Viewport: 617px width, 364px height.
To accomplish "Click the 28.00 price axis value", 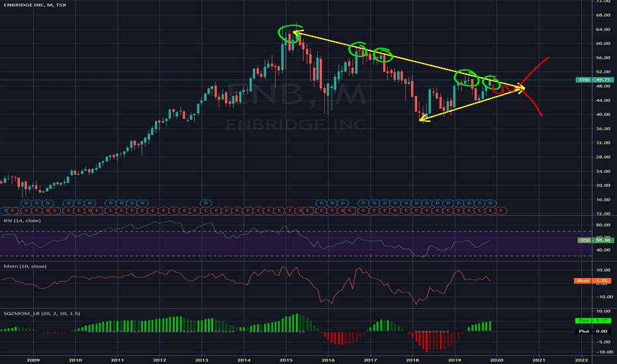I will (603, 157).
